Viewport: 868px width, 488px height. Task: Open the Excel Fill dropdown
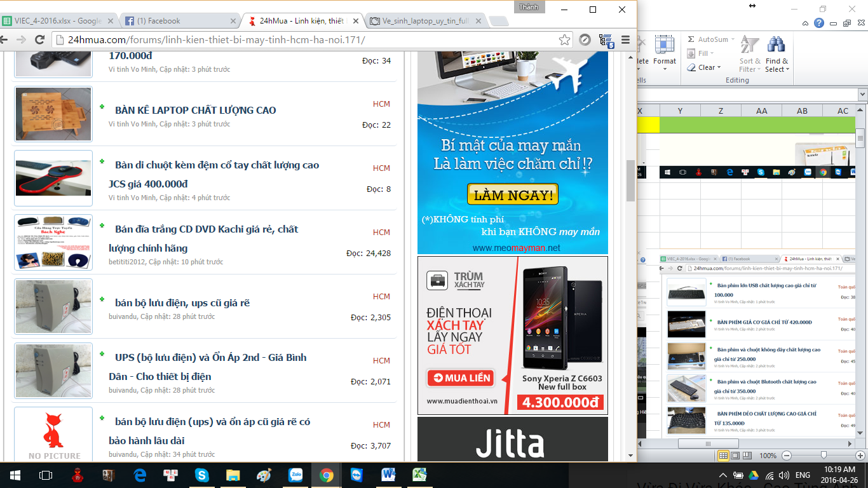pyautogui.click(x=701, y=53)
